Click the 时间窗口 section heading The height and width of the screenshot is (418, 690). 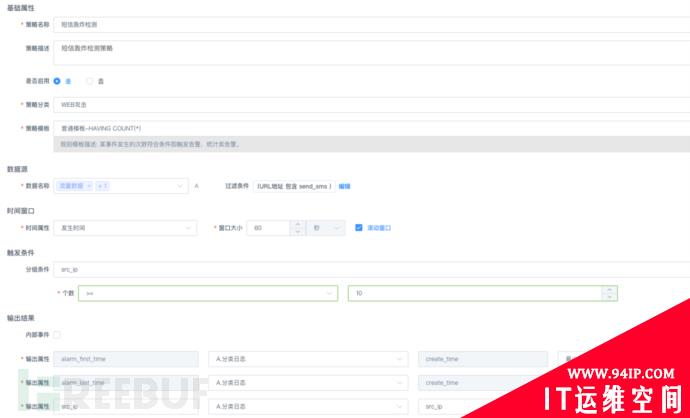[21, 211]
